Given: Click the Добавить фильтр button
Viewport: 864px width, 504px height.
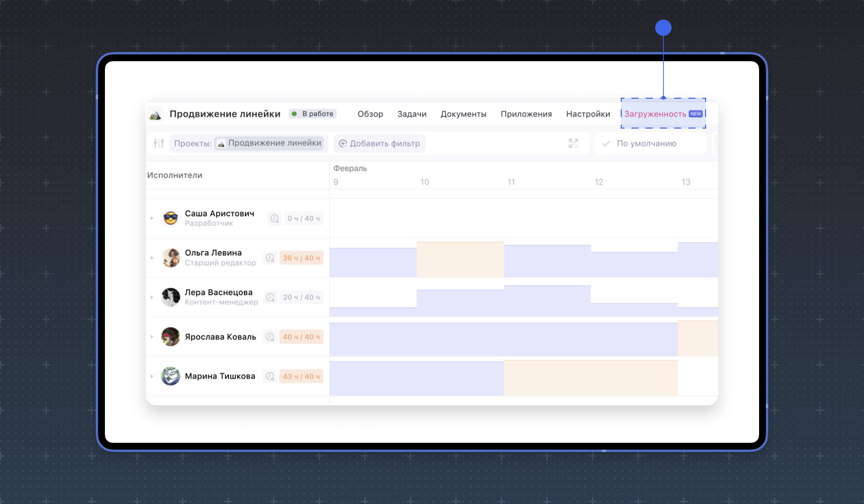Looking at the screenshot, I should click(x=379, y=143).
